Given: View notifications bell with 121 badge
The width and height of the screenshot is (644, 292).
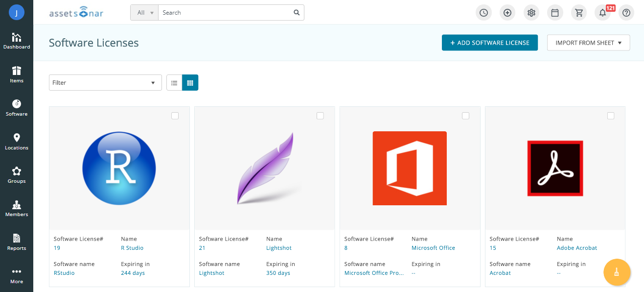Looking at the screenshot, I should click(602, 13).
